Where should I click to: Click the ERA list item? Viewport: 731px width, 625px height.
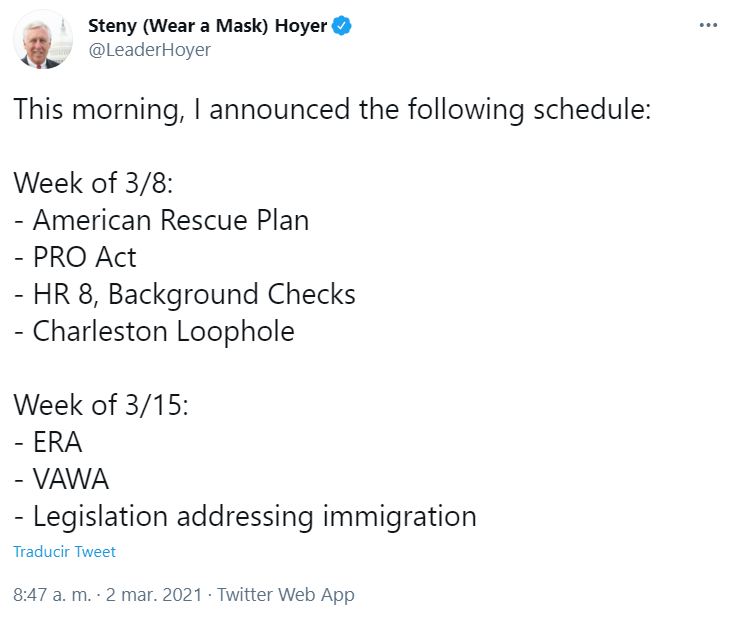click(x=48, y=442)
